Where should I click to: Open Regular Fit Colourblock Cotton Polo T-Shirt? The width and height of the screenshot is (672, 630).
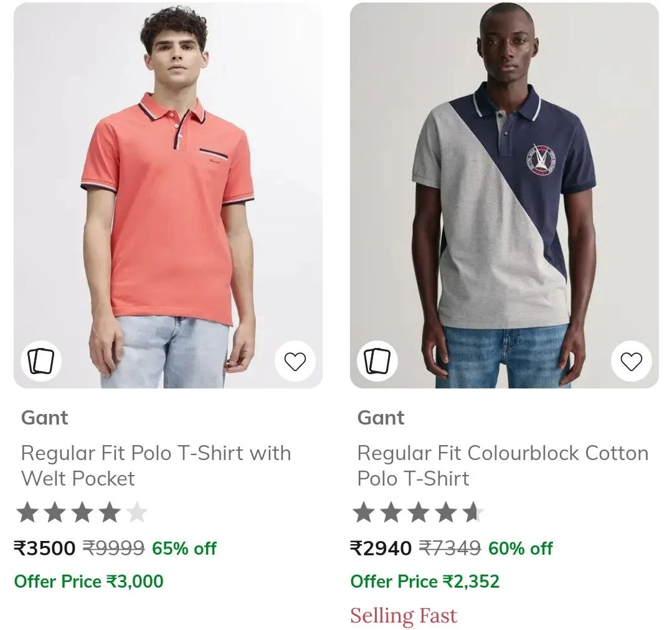[x=503, y=466]
